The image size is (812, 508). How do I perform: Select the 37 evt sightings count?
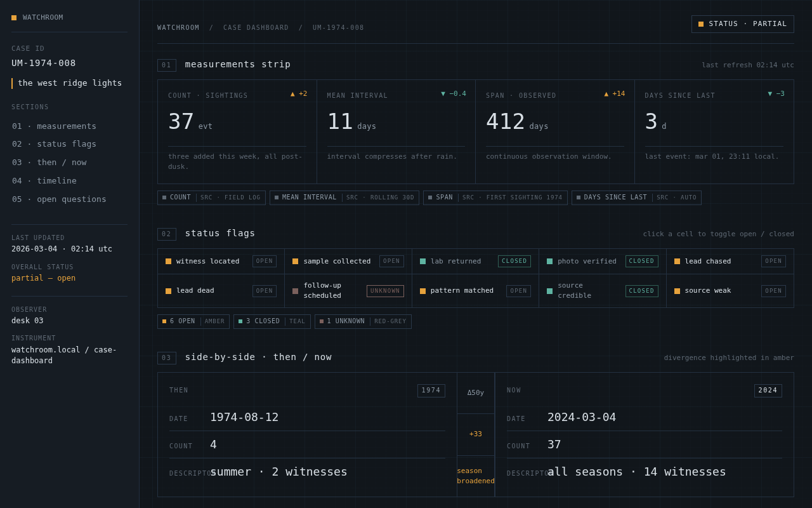click(x=190, y=121)
